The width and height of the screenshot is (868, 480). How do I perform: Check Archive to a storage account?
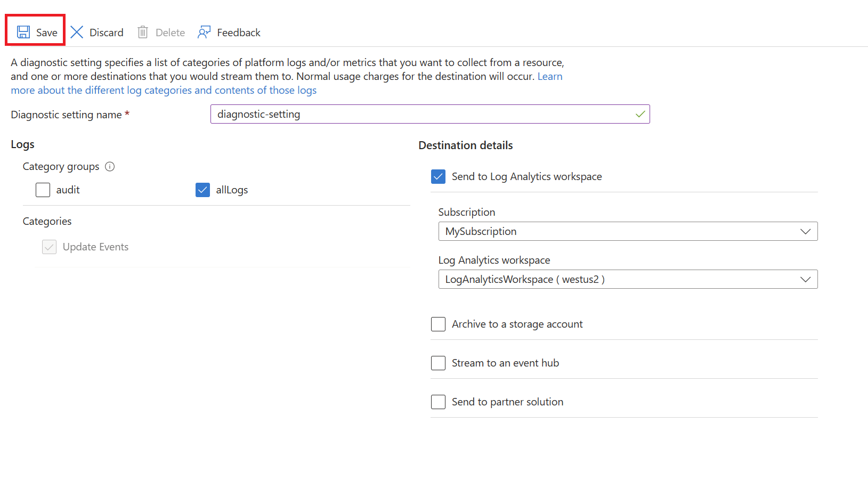click(x=438, y=324)
